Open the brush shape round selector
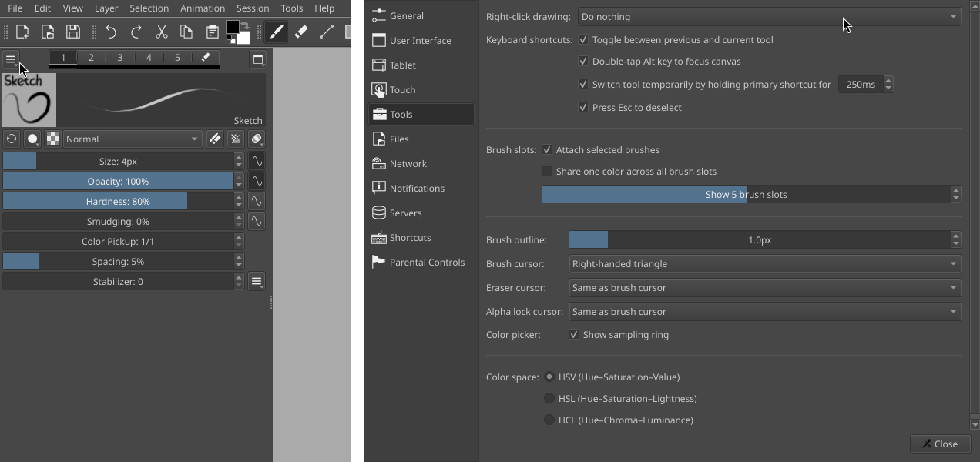Viewport: 980px width, 462px height. click(32, 139)
